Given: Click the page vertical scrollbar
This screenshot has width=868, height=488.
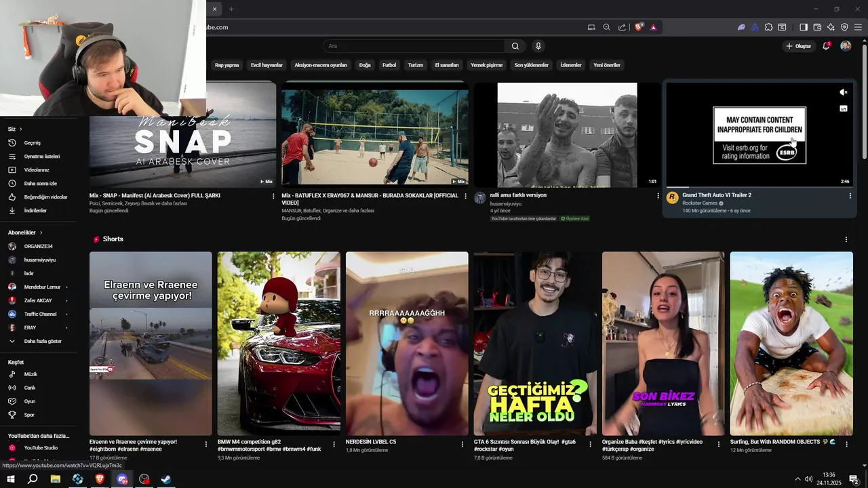Looking at the screenshot, I should coord(864,100).
